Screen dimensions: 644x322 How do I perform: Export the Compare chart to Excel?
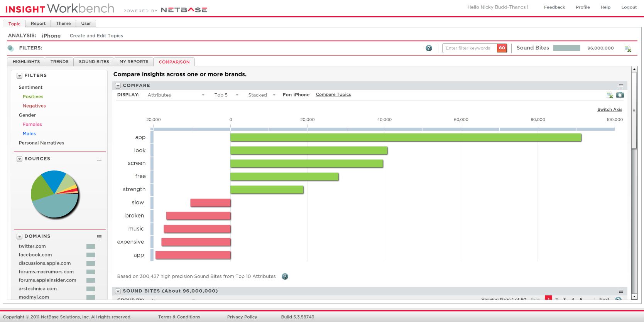[610, 95]
